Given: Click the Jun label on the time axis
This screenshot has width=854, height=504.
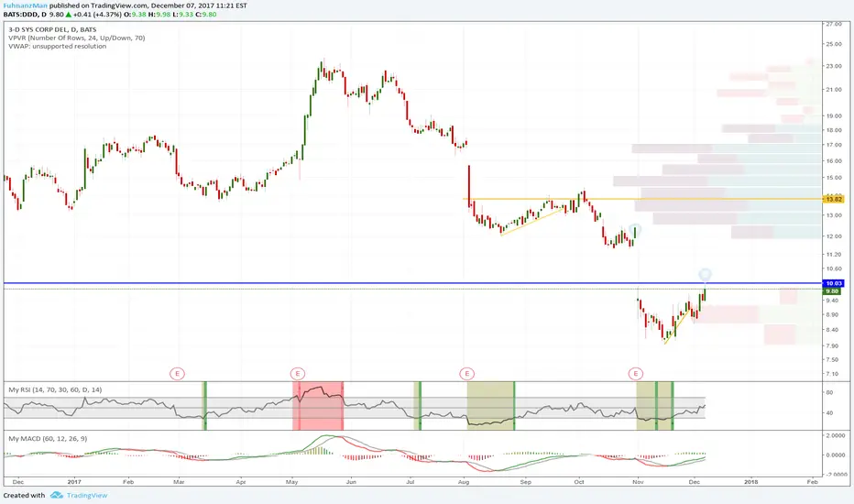Looking at the screenshot, I should [351, 482].
